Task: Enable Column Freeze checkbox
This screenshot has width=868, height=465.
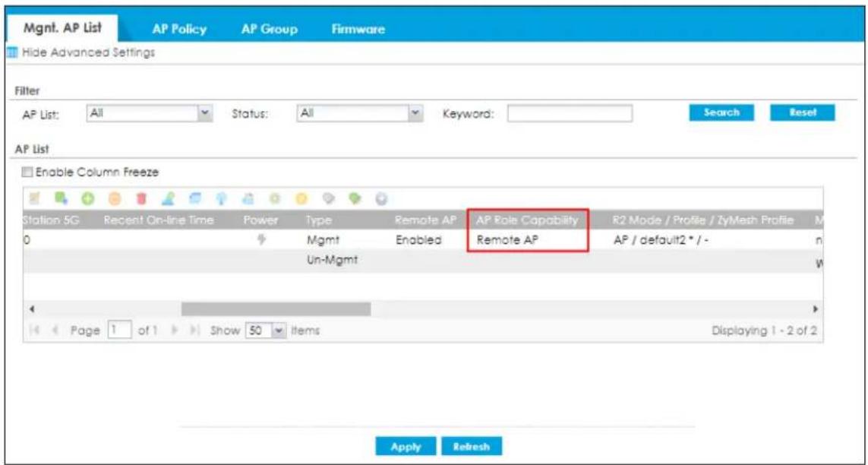Action: tap(29, 172)
